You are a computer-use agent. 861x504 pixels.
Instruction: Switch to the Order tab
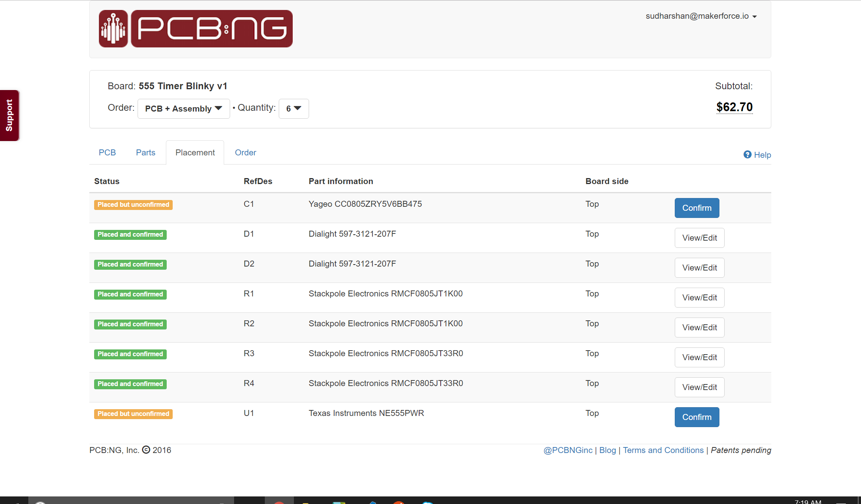[245, 153]
